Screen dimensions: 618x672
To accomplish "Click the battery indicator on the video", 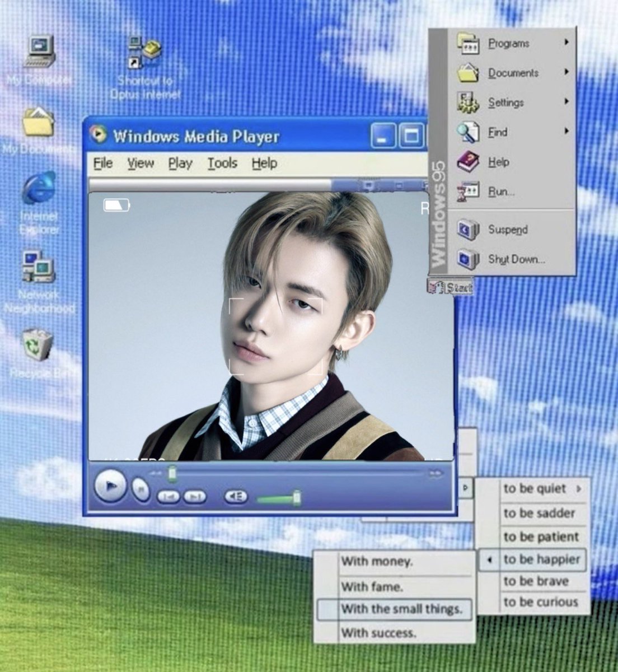I will click(116, 205).
